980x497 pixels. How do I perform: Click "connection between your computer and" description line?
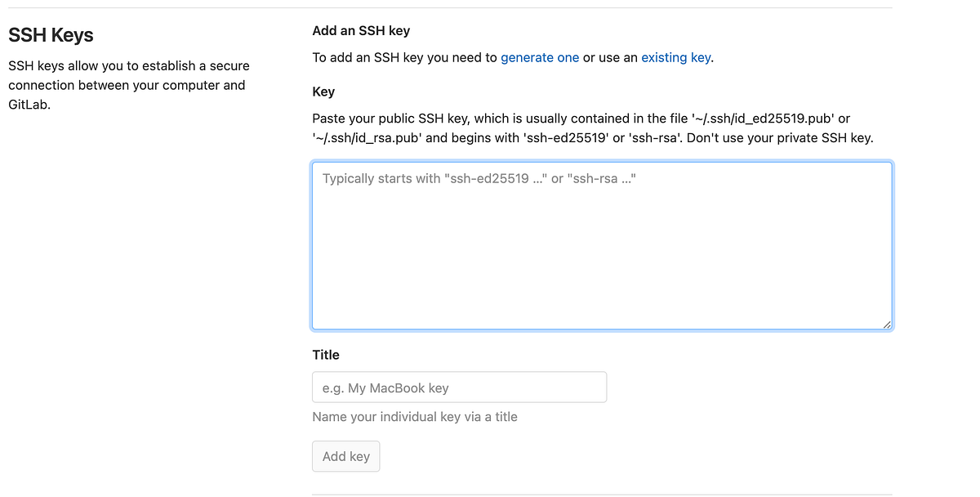[x=127, y=85]
